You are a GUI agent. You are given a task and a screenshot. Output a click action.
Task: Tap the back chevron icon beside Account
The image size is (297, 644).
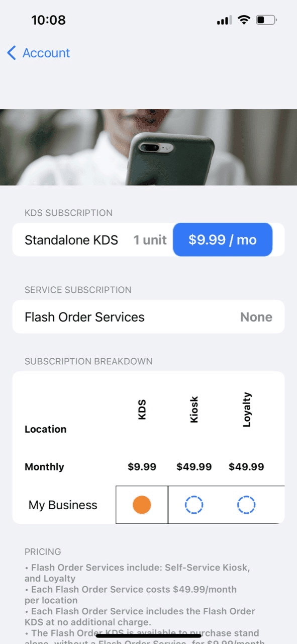pos(12,53)
